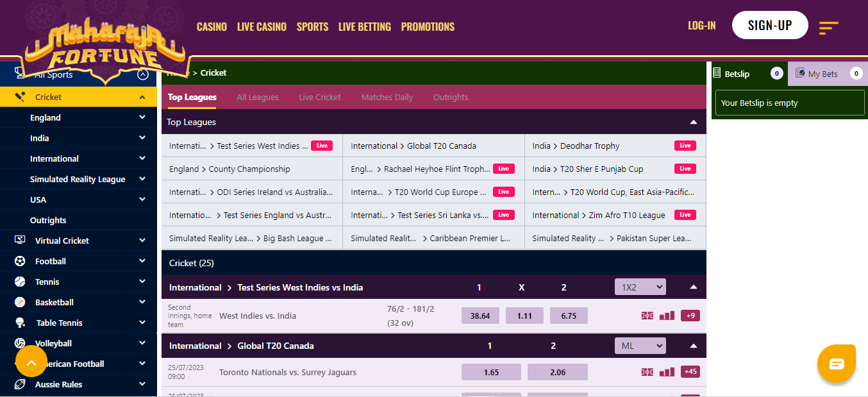Bet on the draw at 1.11
The width and height of the screenshot is (868, 397).
[x=524, y=316]
